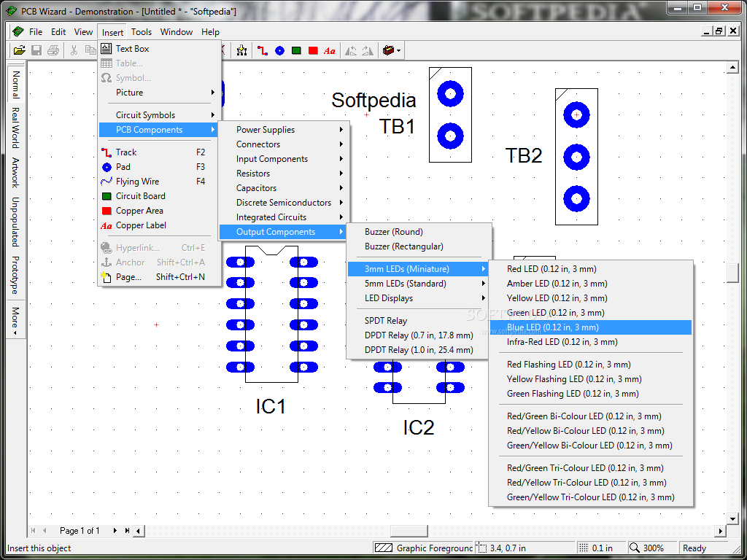747x560 pixels.
Task: Insert the Red/Green Bi-Colour LED
Action: click(591, 416)
